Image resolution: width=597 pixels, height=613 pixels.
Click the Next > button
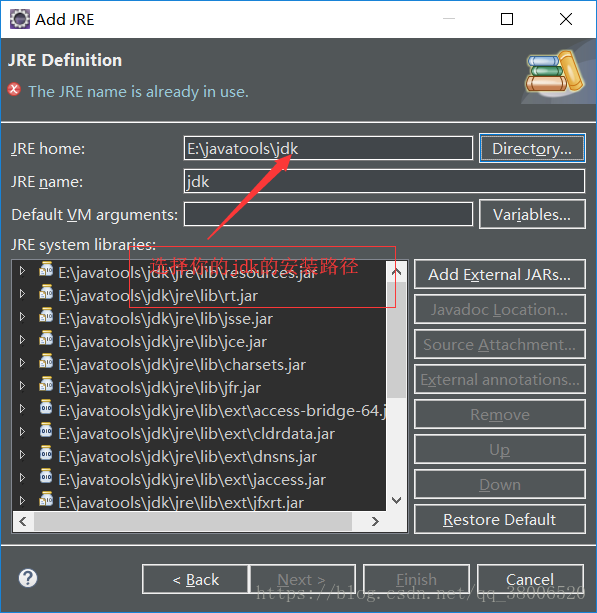coord(303,579)
